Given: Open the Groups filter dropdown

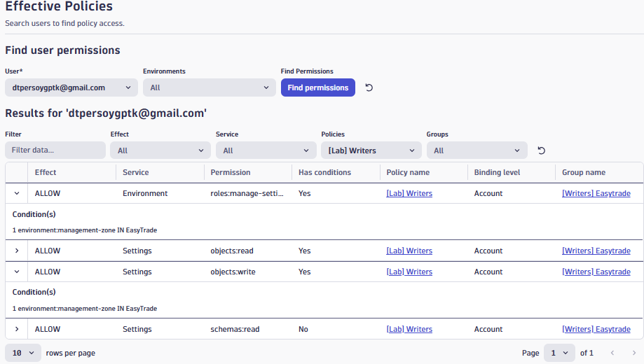Looking at the screenshot, I should pos(477,150).
